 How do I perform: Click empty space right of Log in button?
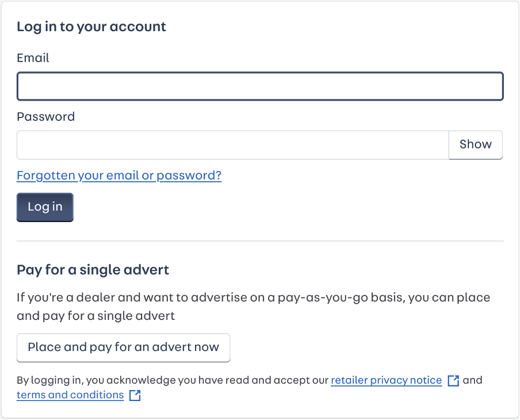[x=289, y=207]
